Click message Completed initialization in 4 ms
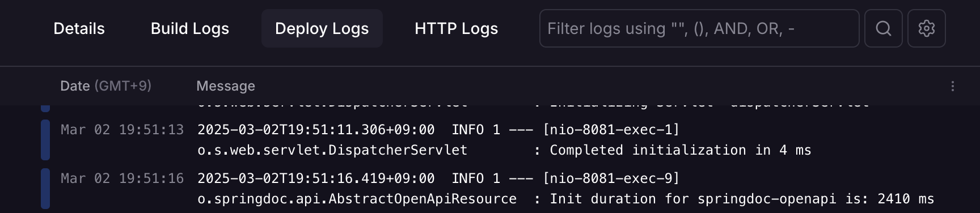This screenshot has height=213, width=980. point(681,150)
